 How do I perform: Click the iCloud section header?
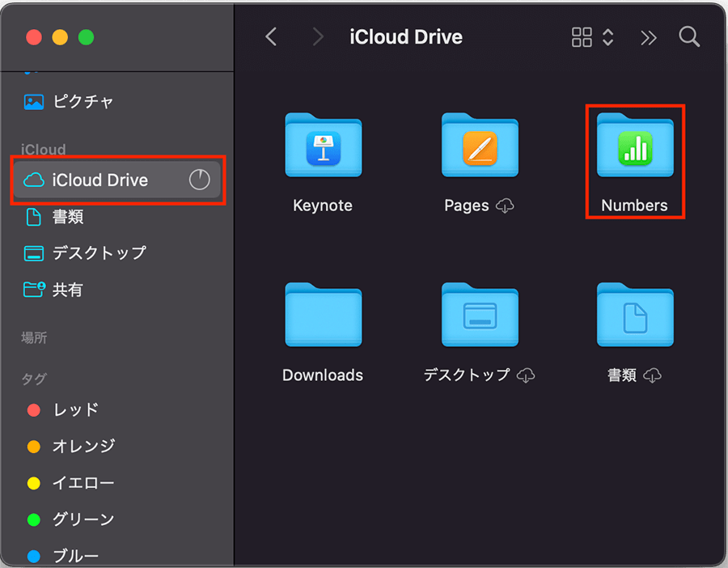(43, 150)
